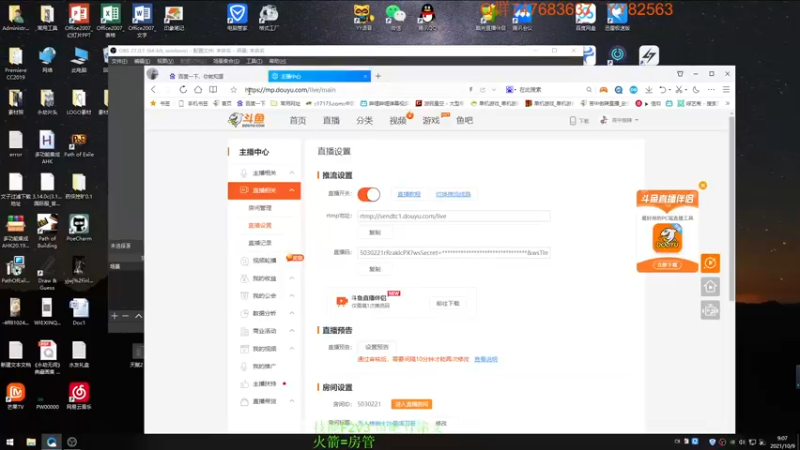
Task: Open the 直播 nav item
Action: (331, 120)
